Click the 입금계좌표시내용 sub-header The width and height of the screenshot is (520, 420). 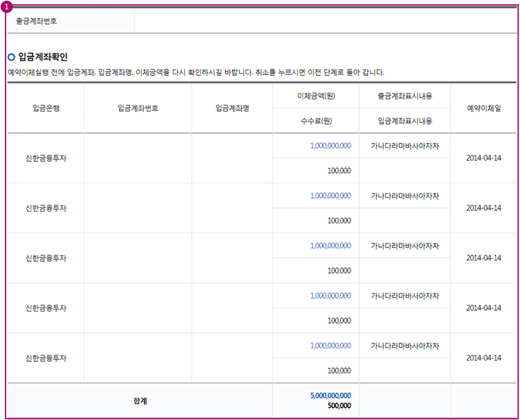405,121
